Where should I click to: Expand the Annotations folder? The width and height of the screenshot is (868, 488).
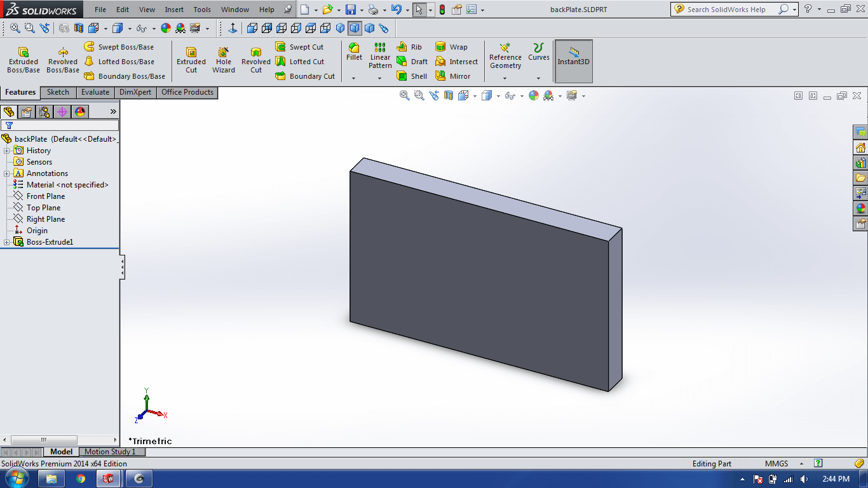[7, 173]
